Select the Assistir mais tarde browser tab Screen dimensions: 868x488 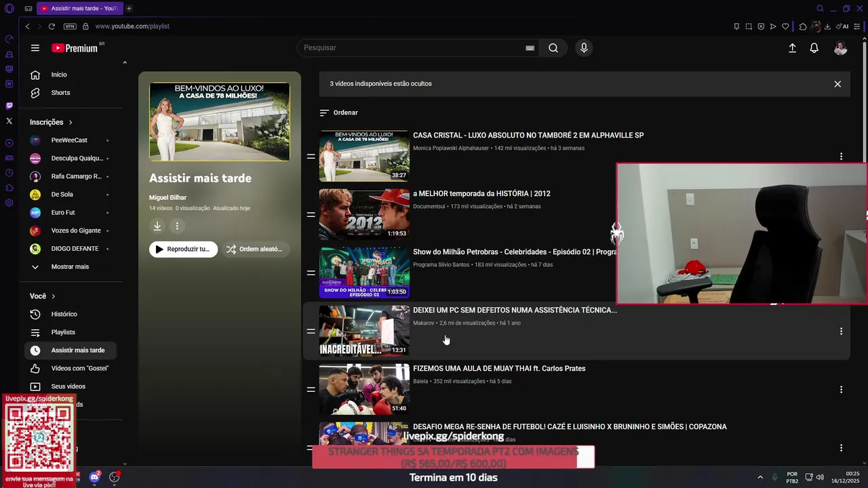tap(79, 9)
